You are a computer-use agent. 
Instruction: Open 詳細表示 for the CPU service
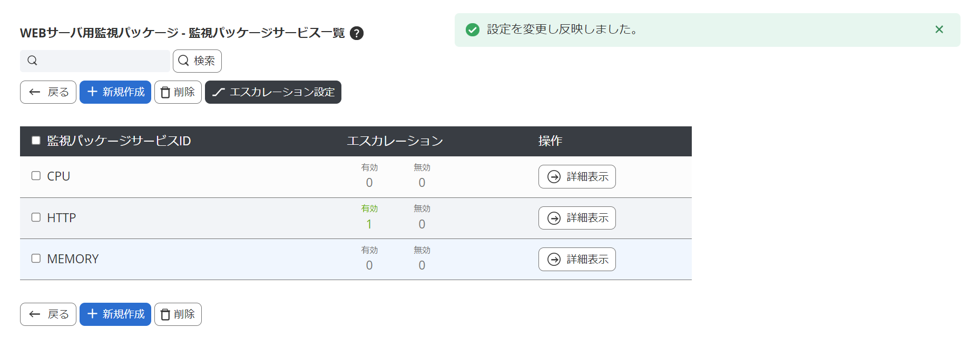click(x=577, y=177)
